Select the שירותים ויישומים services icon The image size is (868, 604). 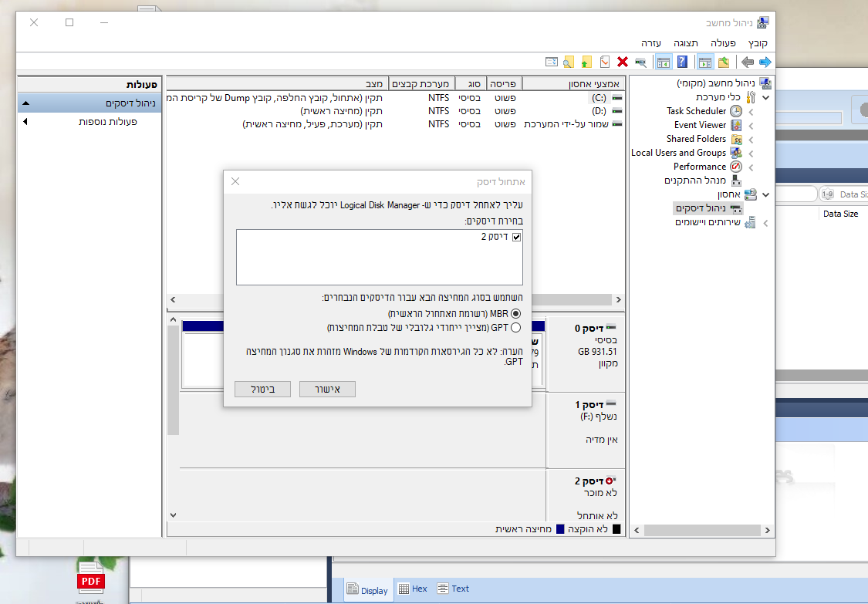(x=750, y=223)
